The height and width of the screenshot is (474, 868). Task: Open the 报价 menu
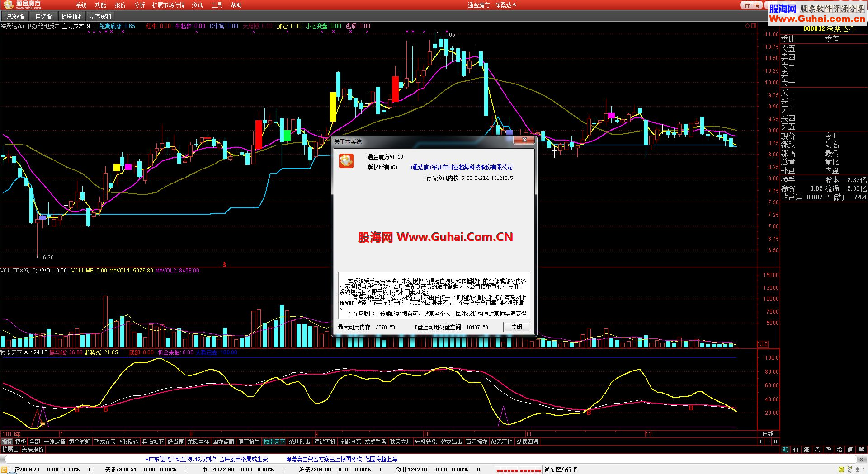coord(120,5)
